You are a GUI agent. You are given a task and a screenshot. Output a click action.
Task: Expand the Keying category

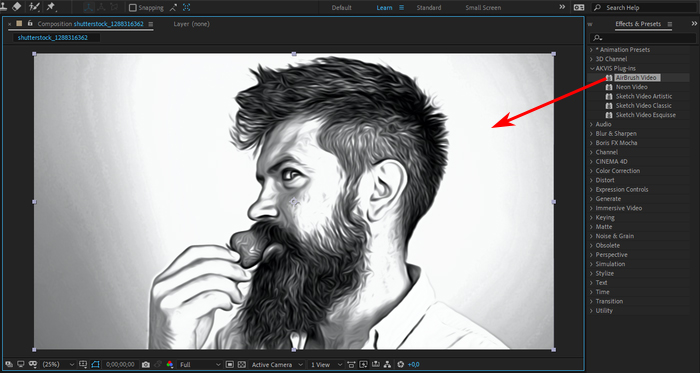pyautogui.click(x=592, y=218)
